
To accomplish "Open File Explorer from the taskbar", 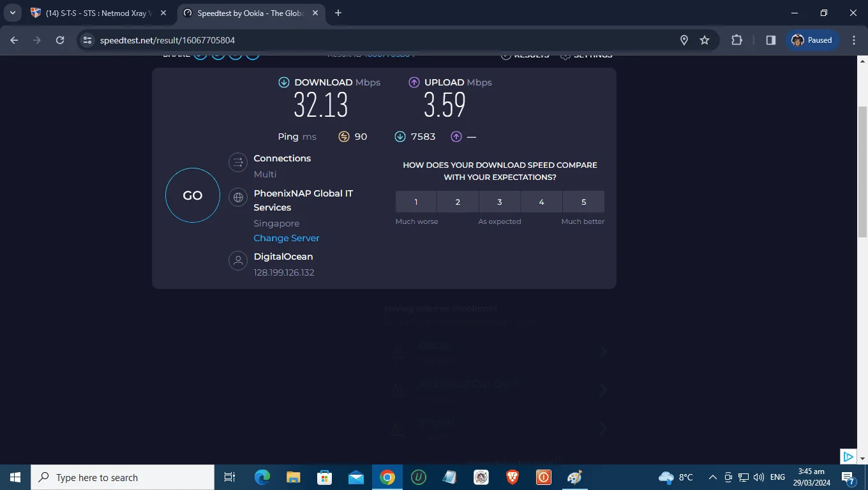I will [293, 477].
